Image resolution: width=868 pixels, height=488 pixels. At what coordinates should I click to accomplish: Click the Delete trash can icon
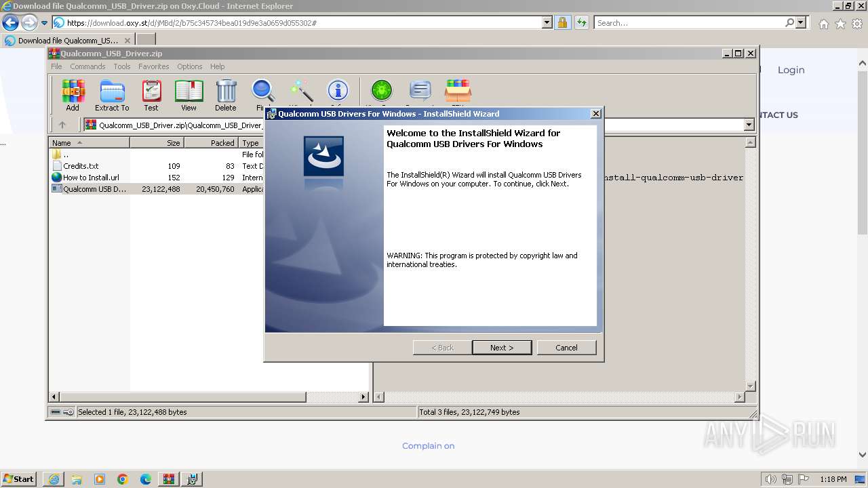226,96
